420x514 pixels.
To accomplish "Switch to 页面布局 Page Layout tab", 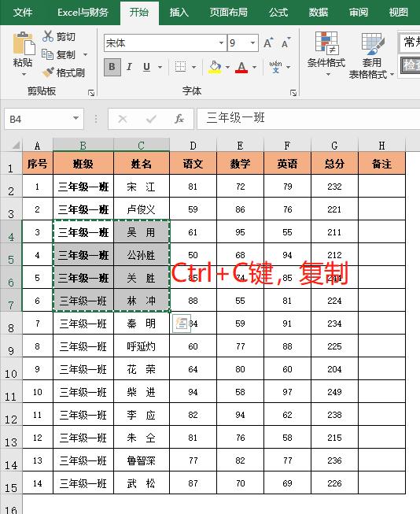I will (x=229, y=13).
